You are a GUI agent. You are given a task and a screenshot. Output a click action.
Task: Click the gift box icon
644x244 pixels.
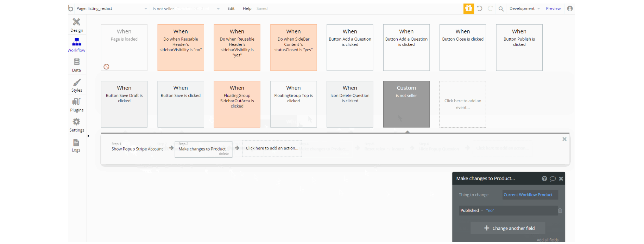click(x=469, y=8)
